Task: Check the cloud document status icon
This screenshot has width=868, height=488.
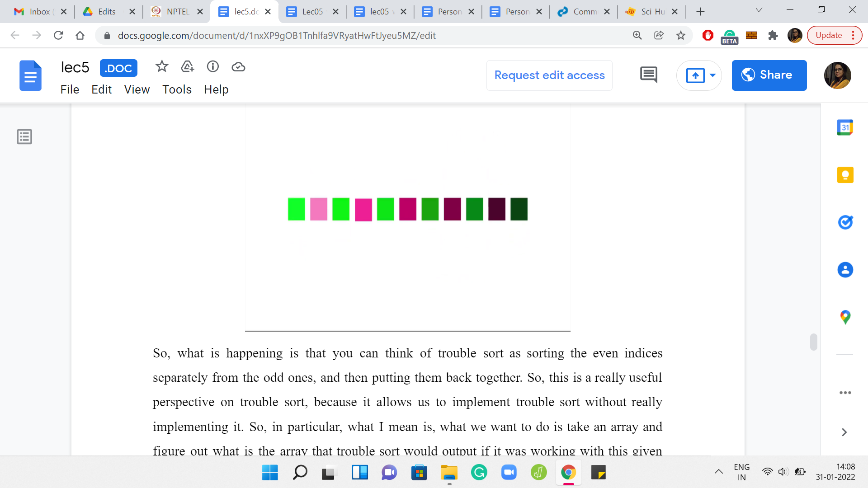Action: pyautogui.click(x=238, y=67)
